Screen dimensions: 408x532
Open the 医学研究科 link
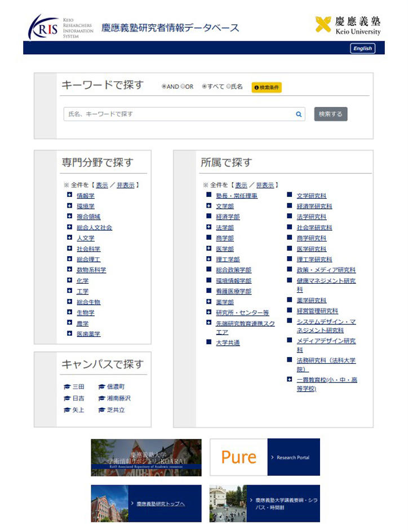click(x=311, y=249)
